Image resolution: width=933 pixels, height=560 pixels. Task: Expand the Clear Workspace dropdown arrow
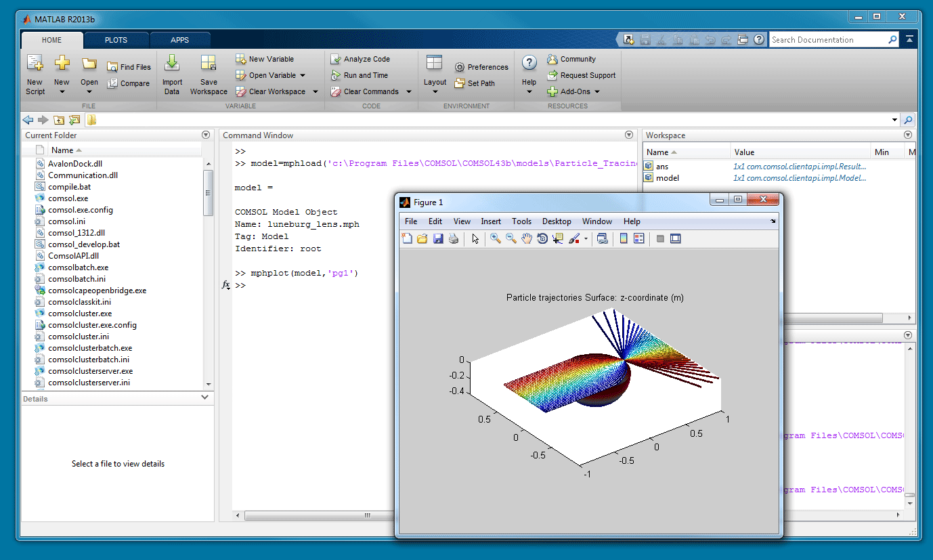point(316,92)
